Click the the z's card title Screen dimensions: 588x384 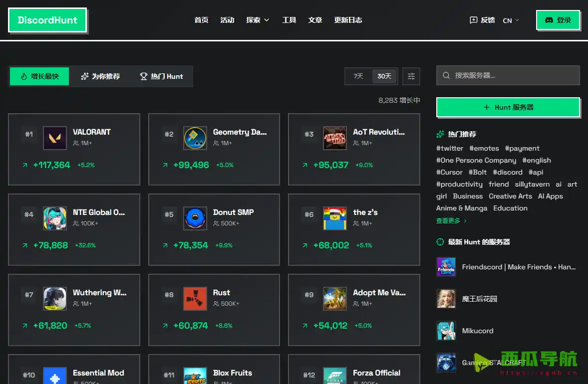point(365,212)
